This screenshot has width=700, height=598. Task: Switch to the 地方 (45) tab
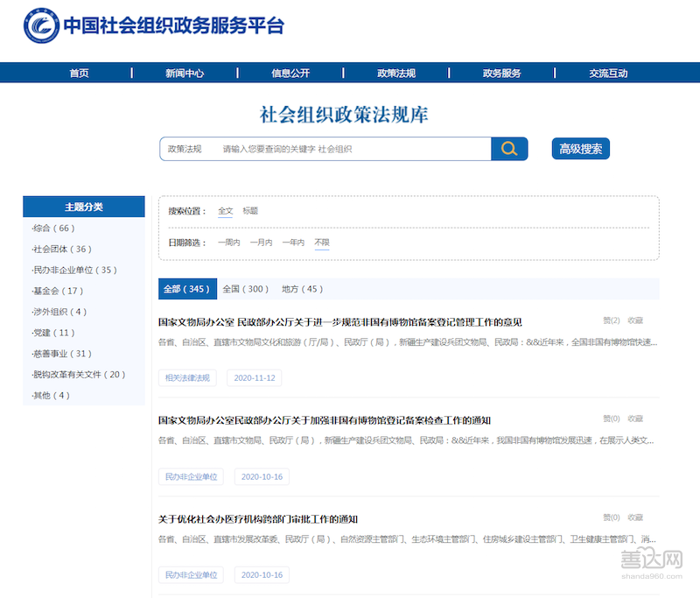click(302, 289)
